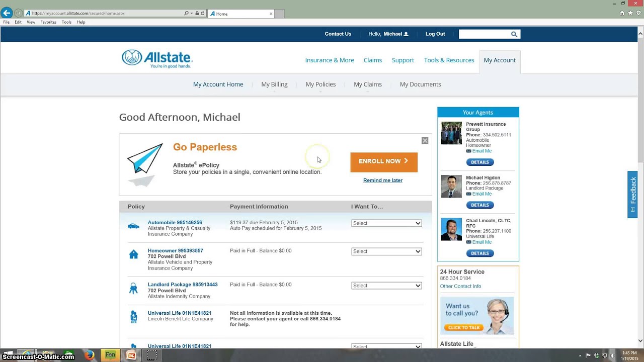Image resolution: width=644 pixels, height=362 pixels.
Task: Open the Feedback side tab
Action: coord(632,195)
